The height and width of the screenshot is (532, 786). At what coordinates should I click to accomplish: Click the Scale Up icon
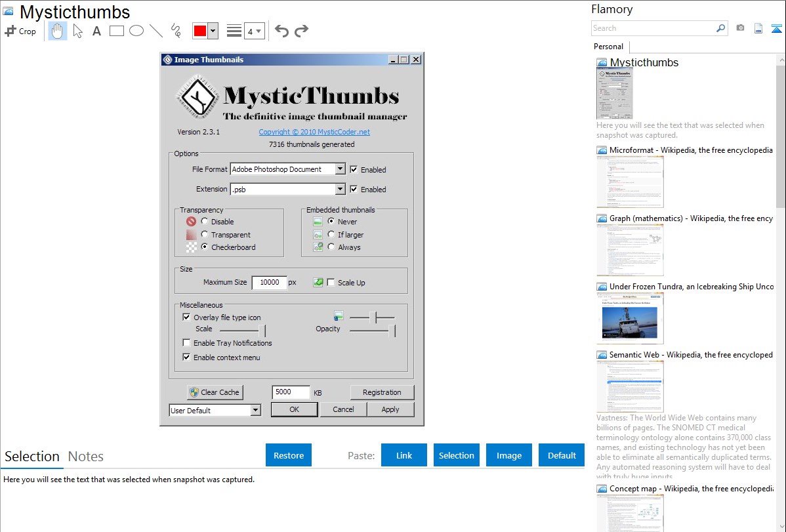(318, 282)
